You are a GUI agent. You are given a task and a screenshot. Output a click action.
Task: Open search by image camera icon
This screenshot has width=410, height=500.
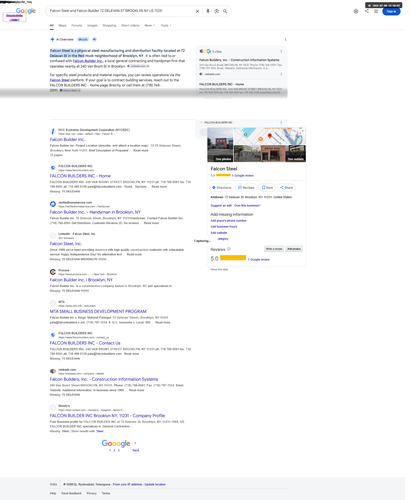click(x=216, y=11)
